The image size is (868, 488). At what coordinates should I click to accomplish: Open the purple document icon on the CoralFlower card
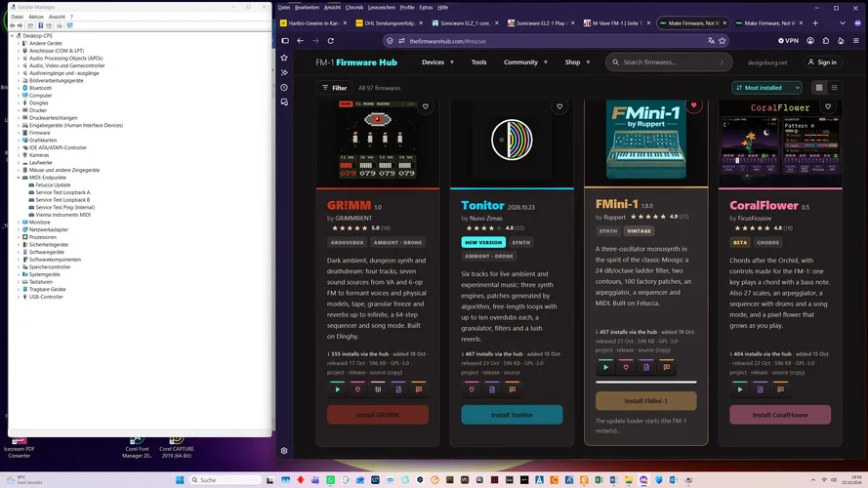[760, 389]
